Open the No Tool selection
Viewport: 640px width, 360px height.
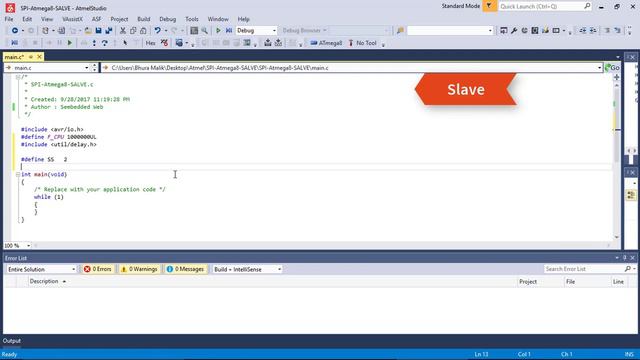[x=362, y=43]
